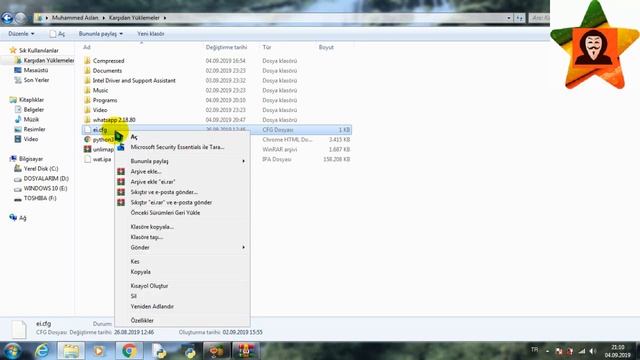640x360 pixels.
Task: Select the Documents folder icon
Action: (x=87, y=71)
